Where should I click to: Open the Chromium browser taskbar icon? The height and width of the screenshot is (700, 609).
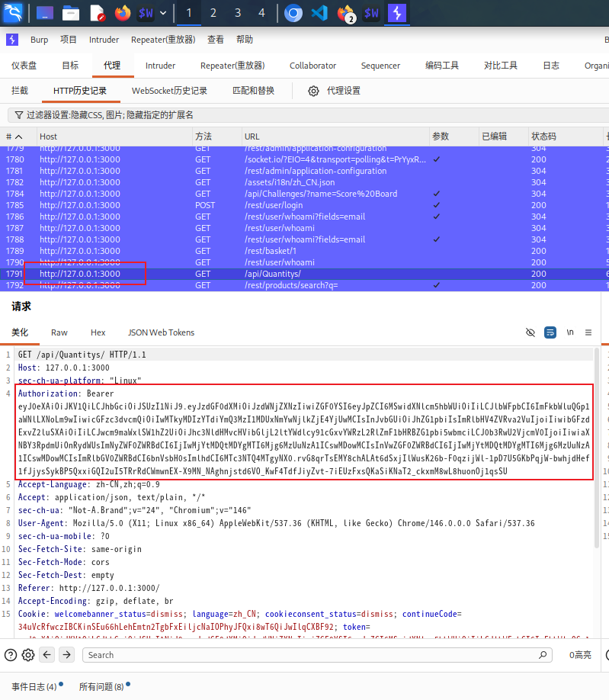coord(293,14)
